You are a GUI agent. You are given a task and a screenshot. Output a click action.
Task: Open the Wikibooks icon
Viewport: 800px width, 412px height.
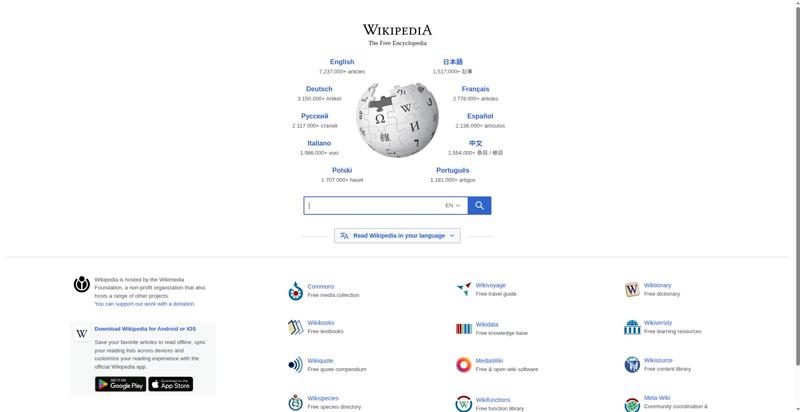[295, 327]
